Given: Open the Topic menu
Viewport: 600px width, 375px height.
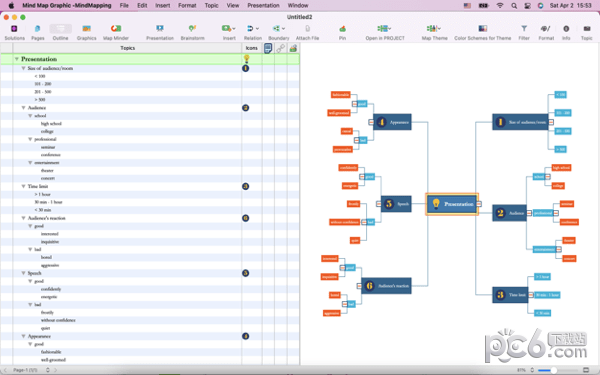Looking at the screenshot, I should tap(211, 5).
